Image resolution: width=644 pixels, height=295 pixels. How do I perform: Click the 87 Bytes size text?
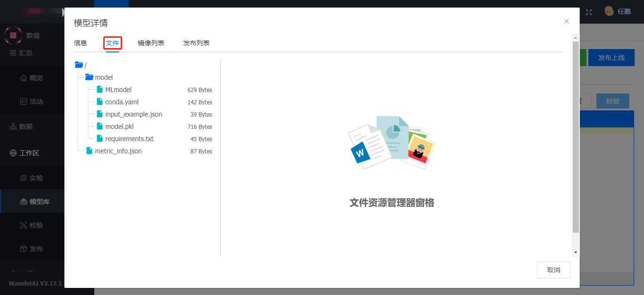201,152
